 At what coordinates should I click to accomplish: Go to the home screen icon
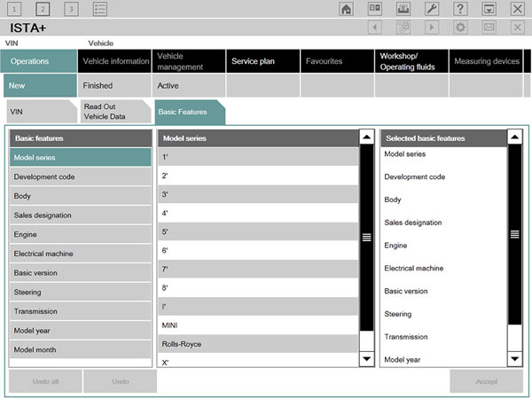point(346,9)
